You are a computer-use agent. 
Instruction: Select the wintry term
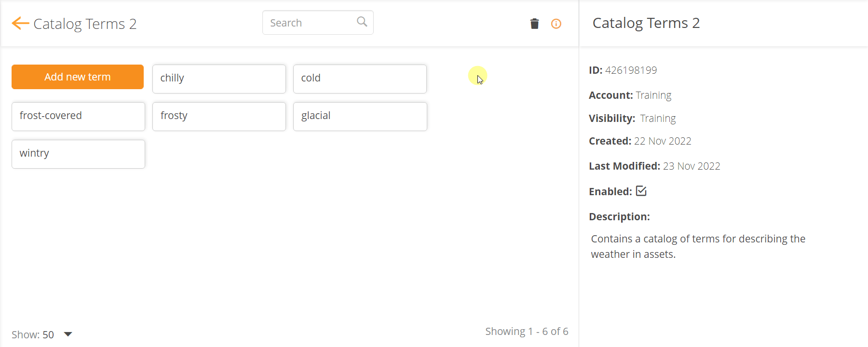[78, 154]
